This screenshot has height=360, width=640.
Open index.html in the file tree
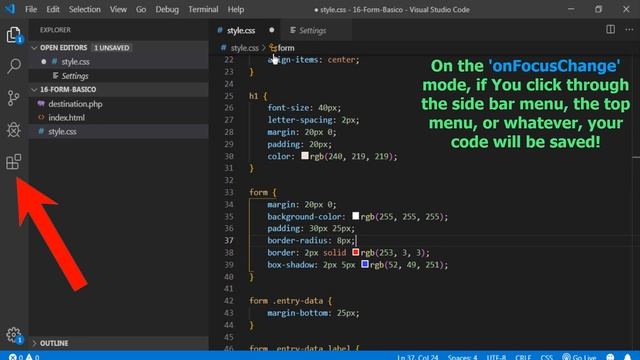point(118,118)
